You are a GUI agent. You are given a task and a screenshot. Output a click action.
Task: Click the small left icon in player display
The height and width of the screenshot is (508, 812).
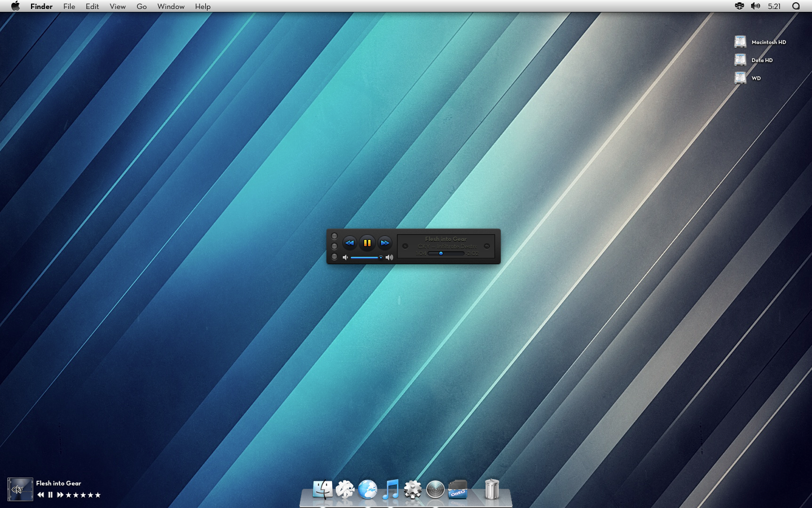coord(405,246)
